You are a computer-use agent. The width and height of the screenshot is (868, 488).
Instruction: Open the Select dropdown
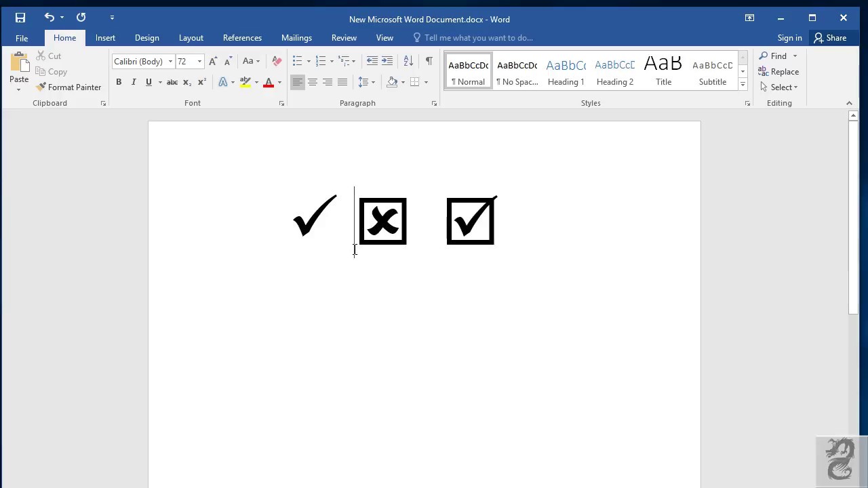click(778, 87)
